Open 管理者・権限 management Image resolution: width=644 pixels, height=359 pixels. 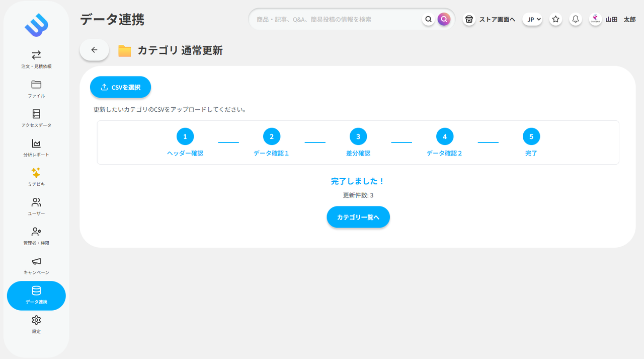pos(36,233)
